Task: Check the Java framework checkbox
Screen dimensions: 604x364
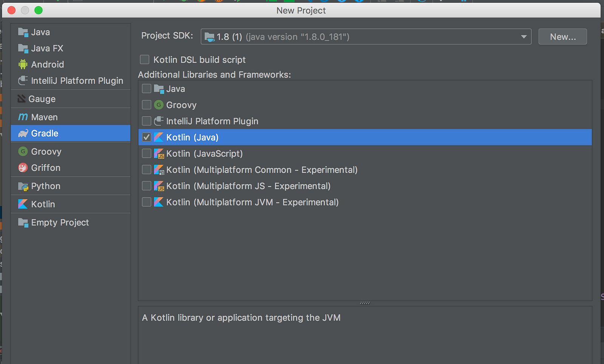Action: [x=146, y=89]
